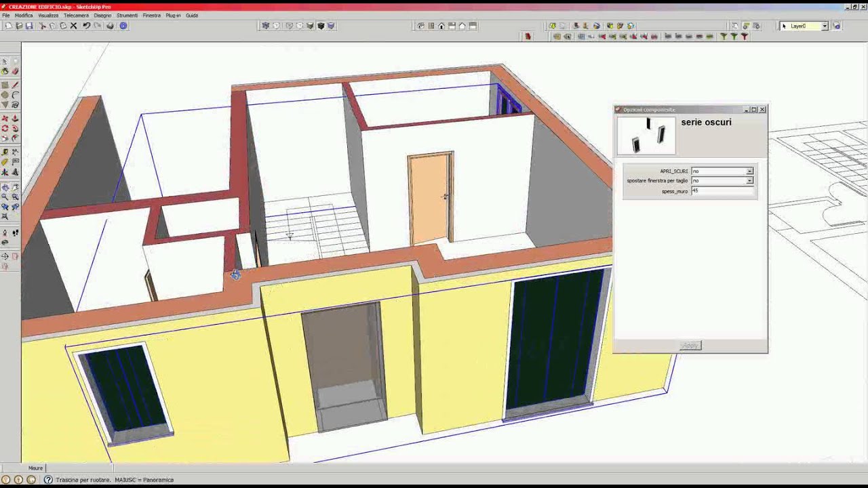Open the Telecamera menu
This screenshot has width=868, height=488.
[76, 15]
